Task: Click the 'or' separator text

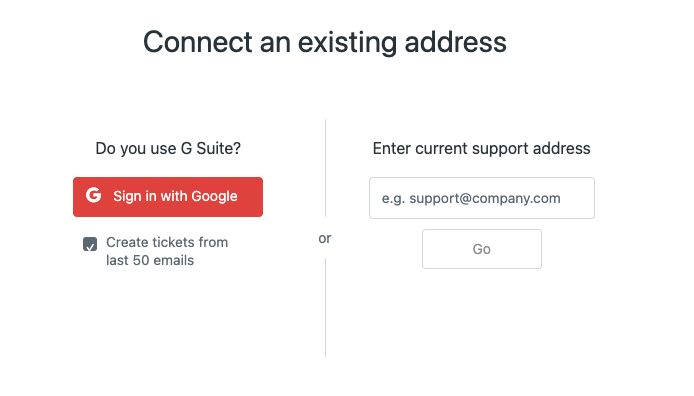Action: point(325,238)
